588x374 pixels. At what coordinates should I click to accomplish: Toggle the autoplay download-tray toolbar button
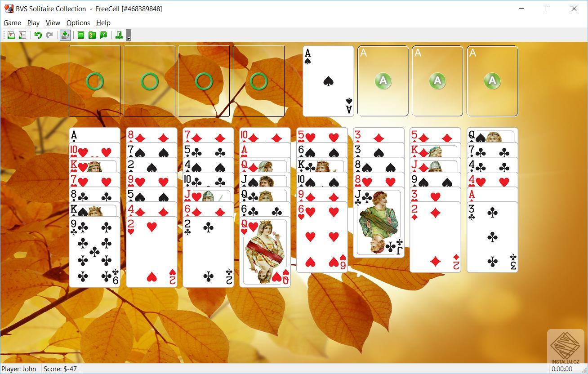click(65, 35)
